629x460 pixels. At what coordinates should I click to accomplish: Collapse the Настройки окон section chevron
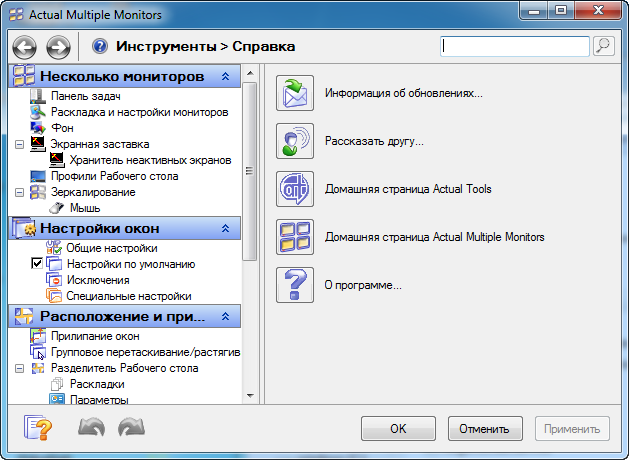225,229
